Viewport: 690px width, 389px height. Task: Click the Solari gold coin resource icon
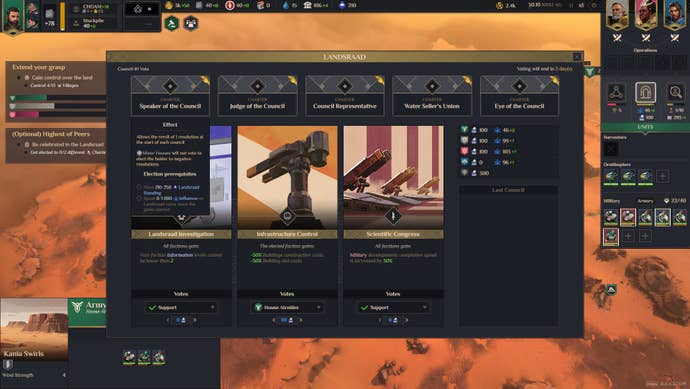pyautogui.click(x=169, y=5)
